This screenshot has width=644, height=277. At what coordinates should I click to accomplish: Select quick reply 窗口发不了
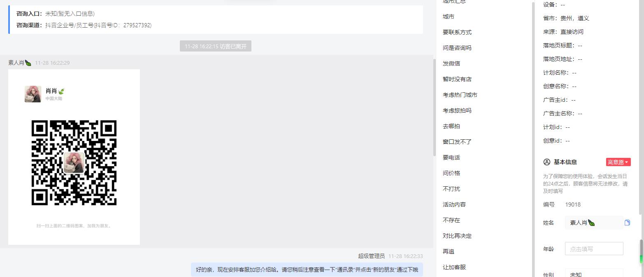(x=457, y=142)
